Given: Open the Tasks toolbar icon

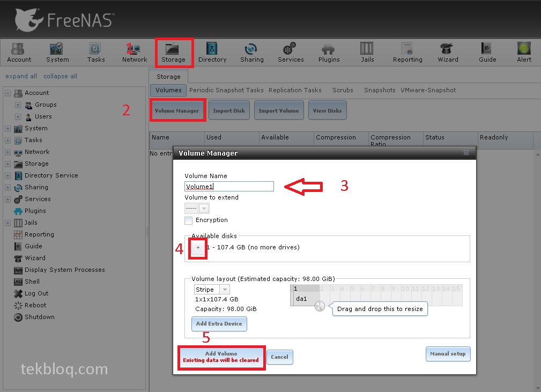Looking at the screenshot, I should pos(96,53).
